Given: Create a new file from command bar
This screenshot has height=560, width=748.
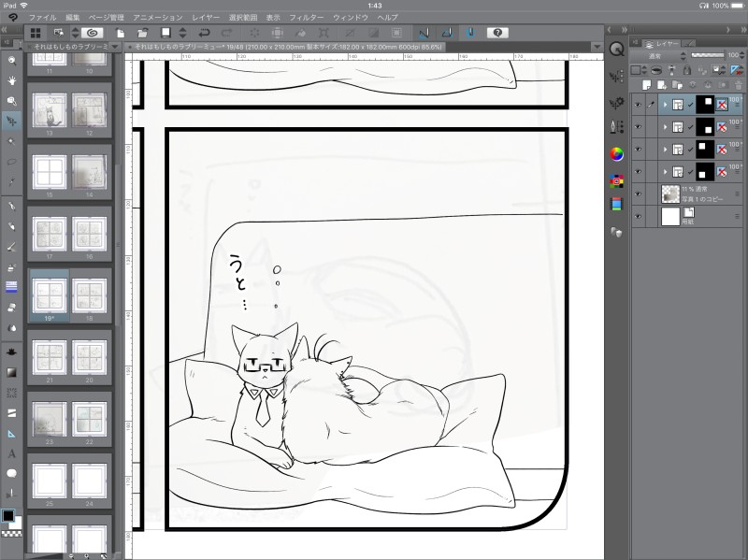Looking at the screenshot, I should [x=121, y=33].
